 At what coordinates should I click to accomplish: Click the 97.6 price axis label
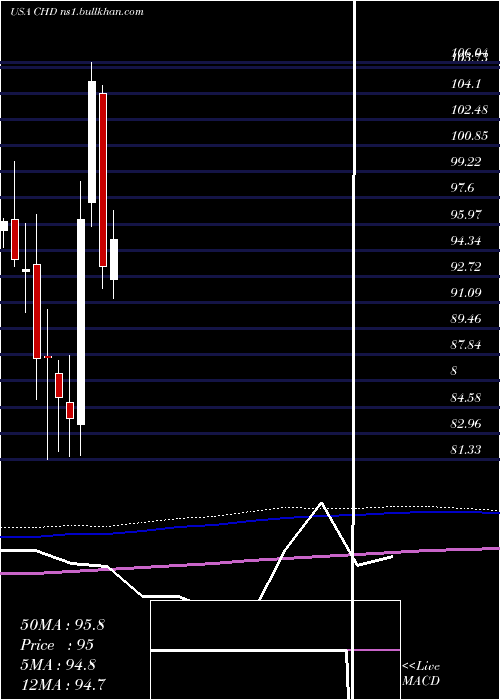click(462, 188)
